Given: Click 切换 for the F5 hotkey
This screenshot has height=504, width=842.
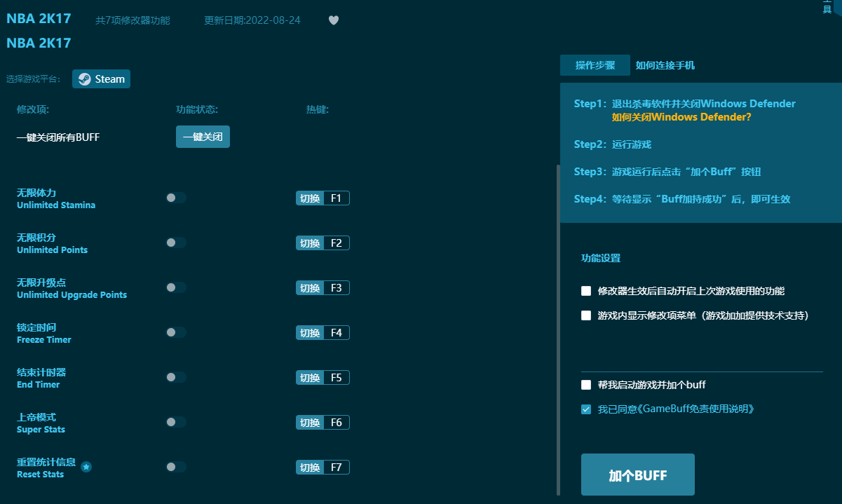Looking at the screenshot, I should 310,378.
